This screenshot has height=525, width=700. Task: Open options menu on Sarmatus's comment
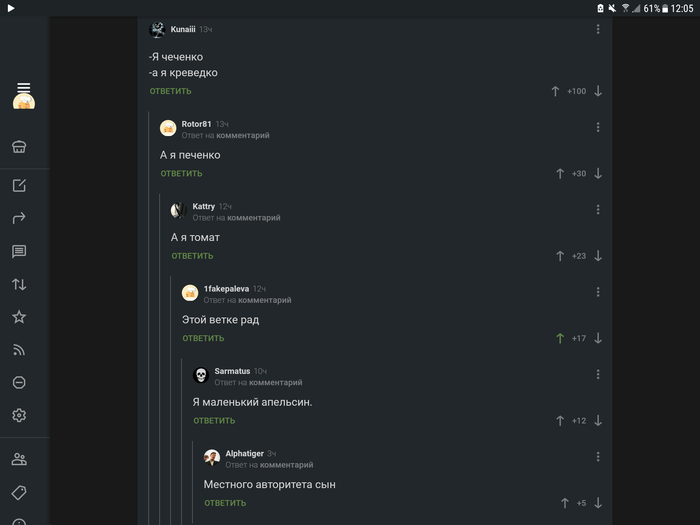coord(598,374)
